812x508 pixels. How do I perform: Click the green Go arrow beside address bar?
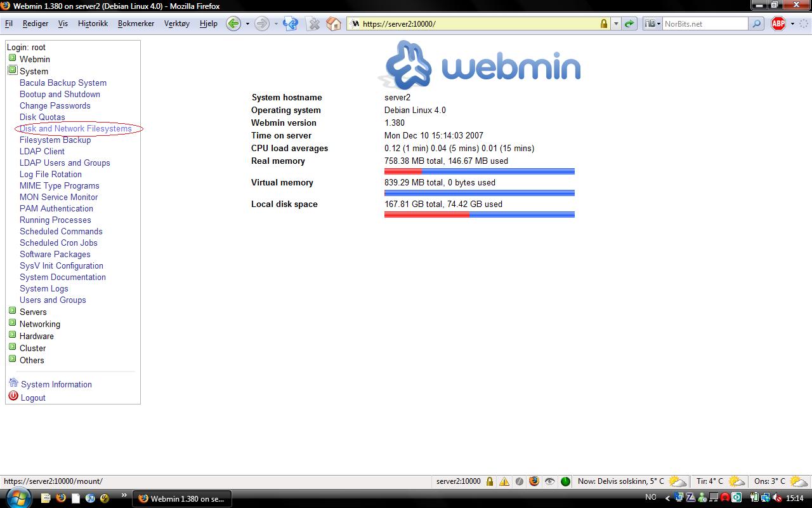pos(629,23)
